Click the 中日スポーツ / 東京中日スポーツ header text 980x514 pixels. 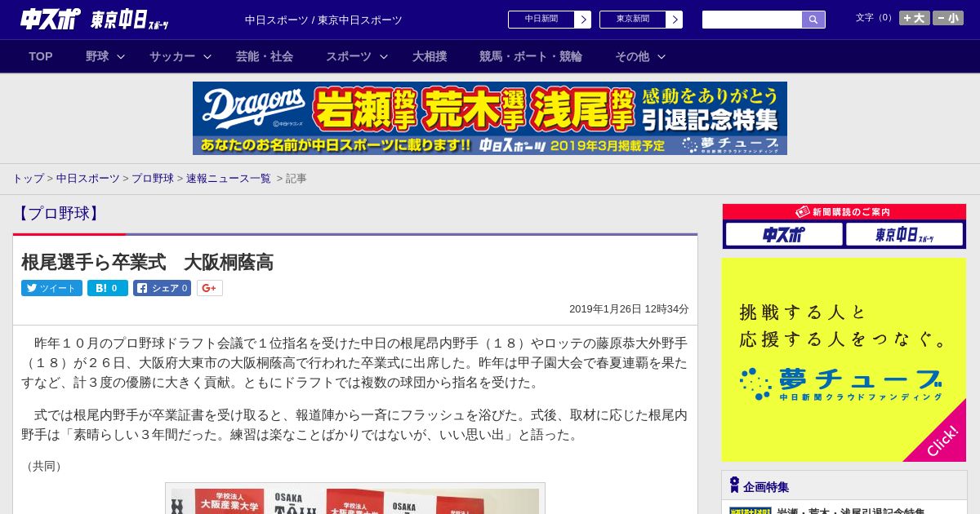[x=323, y=20]
